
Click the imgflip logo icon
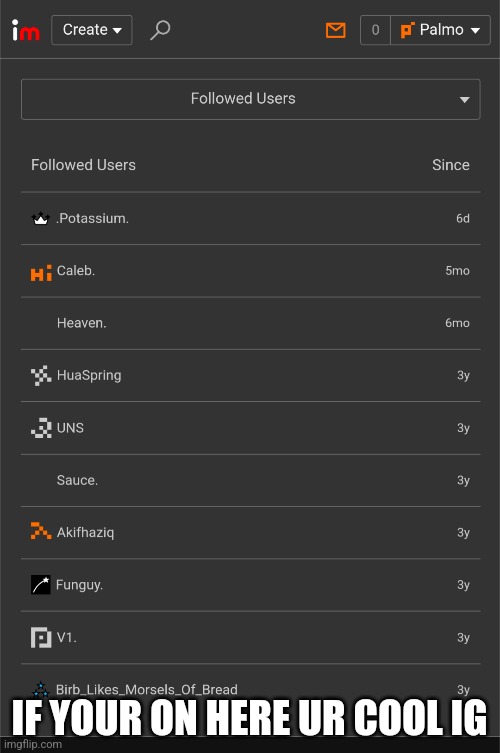pos(25,30)
